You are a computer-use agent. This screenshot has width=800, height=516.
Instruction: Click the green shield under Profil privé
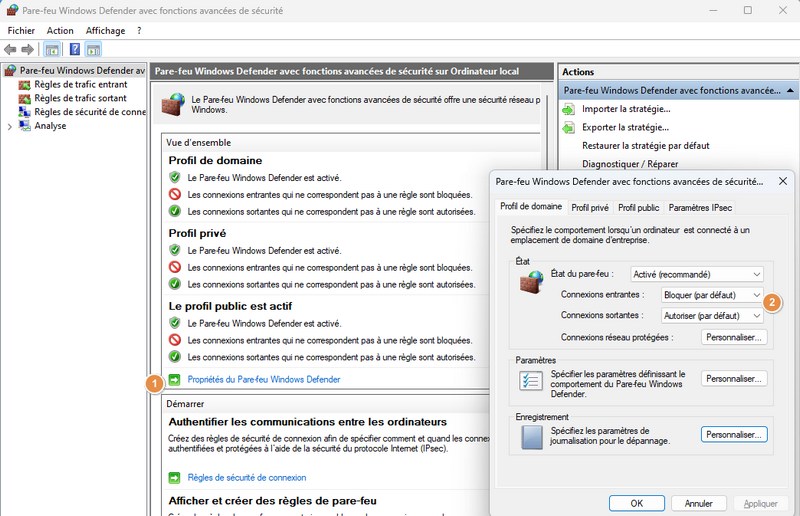[174, 250]
